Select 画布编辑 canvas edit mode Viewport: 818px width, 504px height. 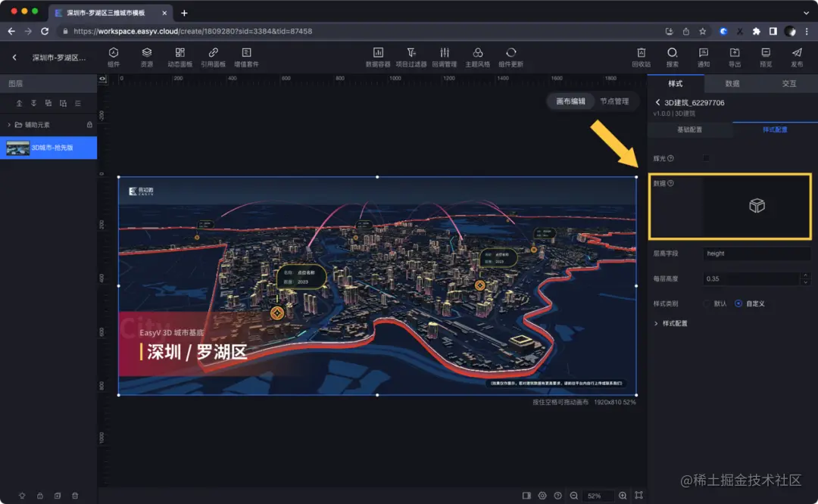(x=571, y=101)
